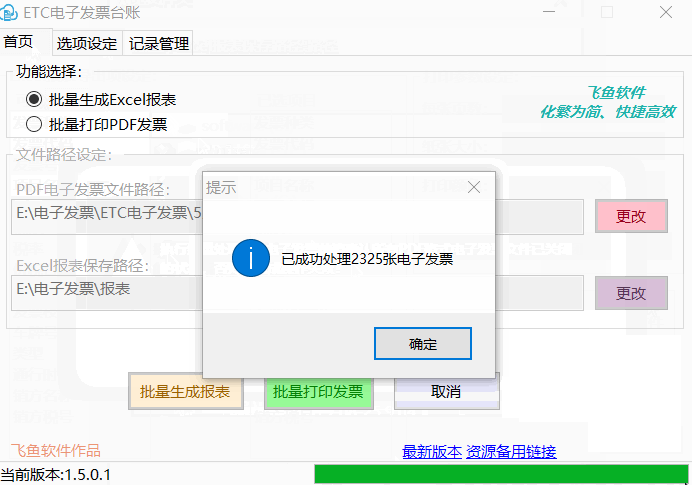Open the 选项设定 tab

click(87, 43)
